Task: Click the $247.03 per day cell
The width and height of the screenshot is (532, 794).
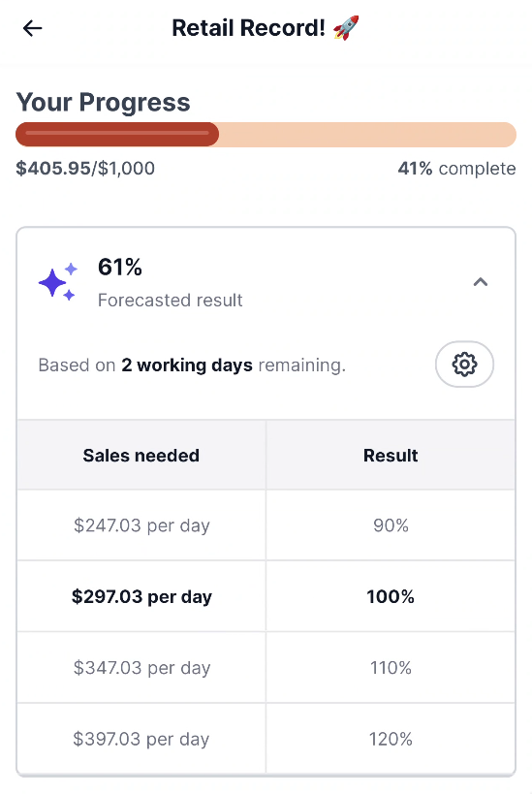Action: (x=141, y=525)
